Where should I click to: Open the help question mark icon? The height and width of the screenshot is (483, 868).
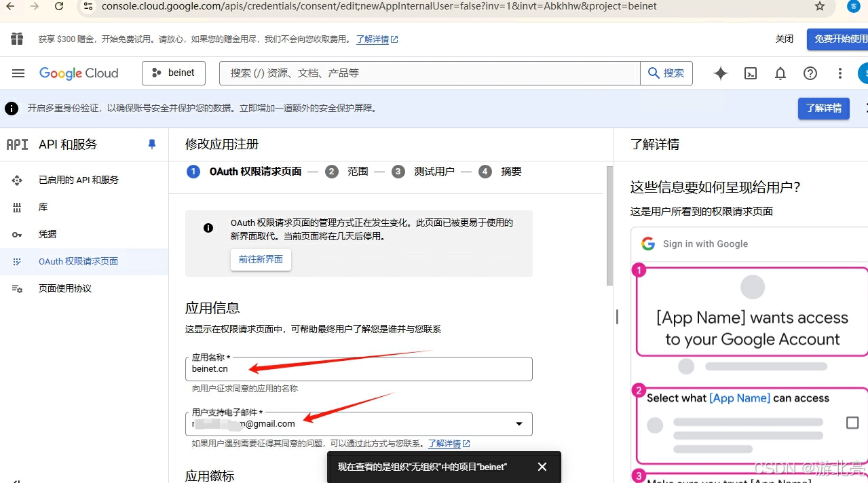pyautogui.click(x=810, y=73)
